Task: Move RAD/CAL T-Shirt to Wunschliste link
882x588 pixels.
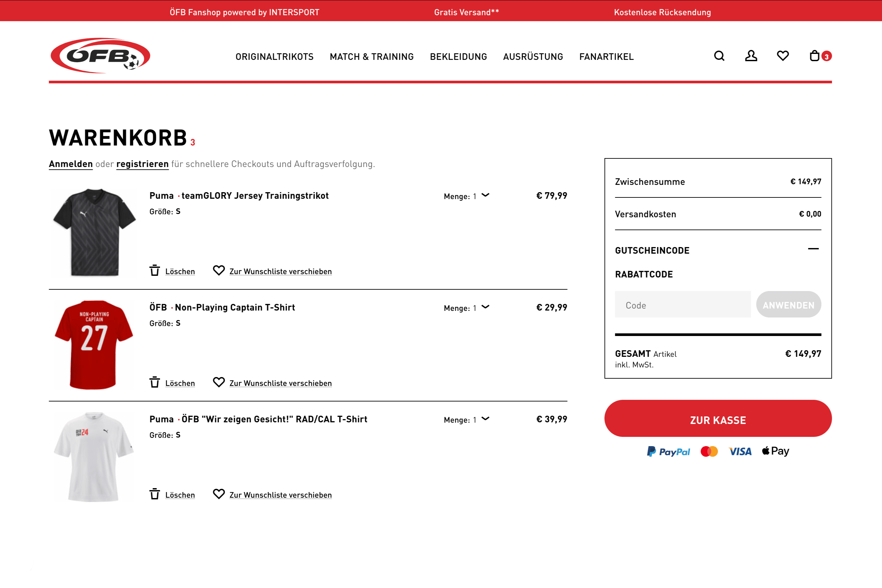Action: [x=280, y=495]
